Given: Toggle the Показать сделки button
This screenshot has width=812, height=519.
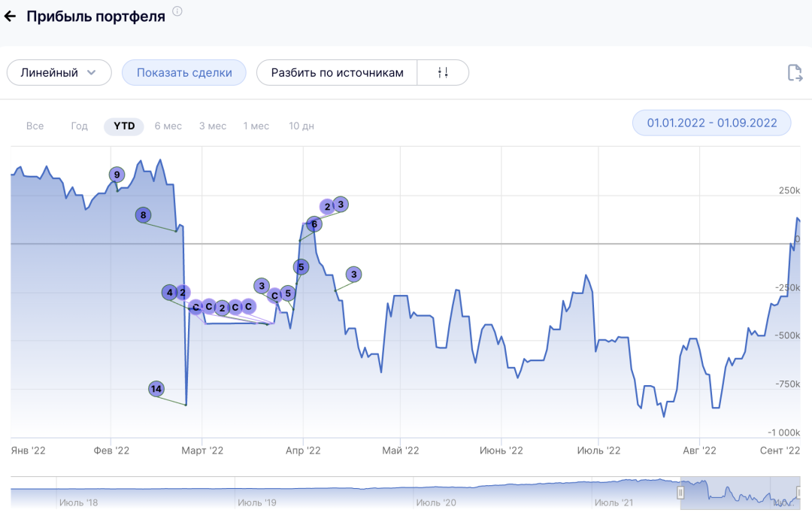Looking at the screenshot, I should pyautogui.click(x=184, y=73).
